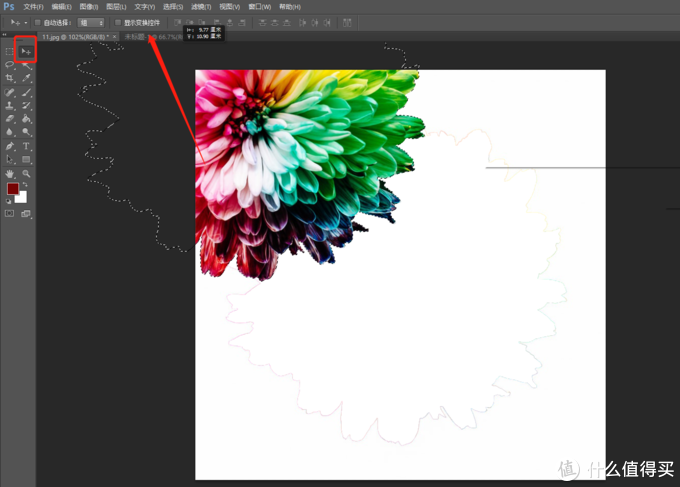Open the 视图(V) menu
This screenshot has height=487, width=680.
pyautogui.click(x=229, y=7)
